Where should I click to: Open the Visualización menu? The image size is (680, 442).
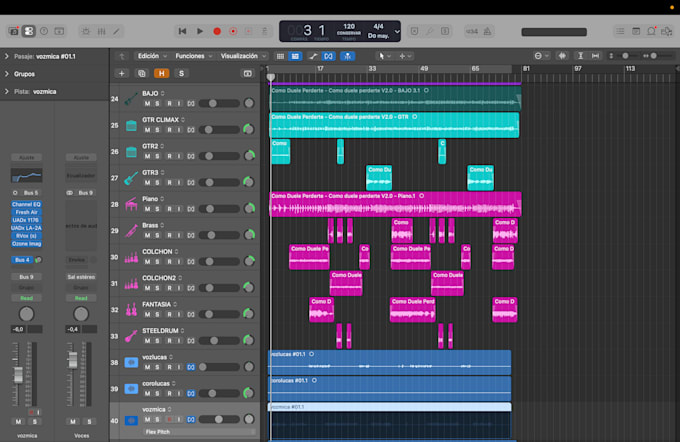tap(243, 56)
